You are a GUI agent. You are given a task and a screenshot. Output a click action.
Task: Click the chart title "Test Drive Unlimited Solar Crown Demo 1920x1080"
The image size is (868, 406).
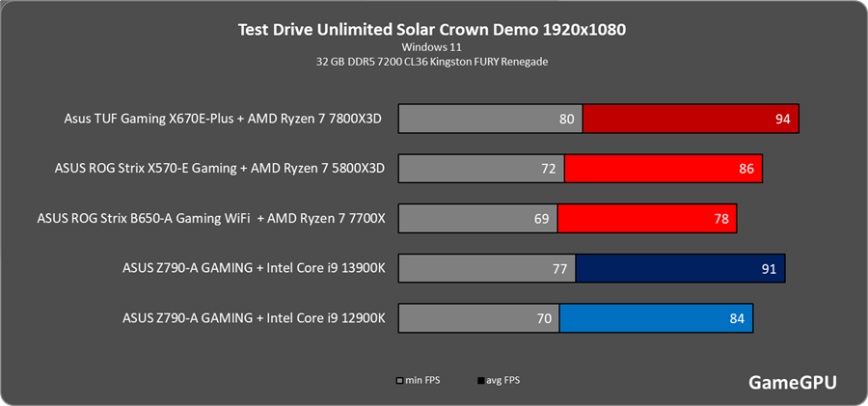[x=432, y=30]
